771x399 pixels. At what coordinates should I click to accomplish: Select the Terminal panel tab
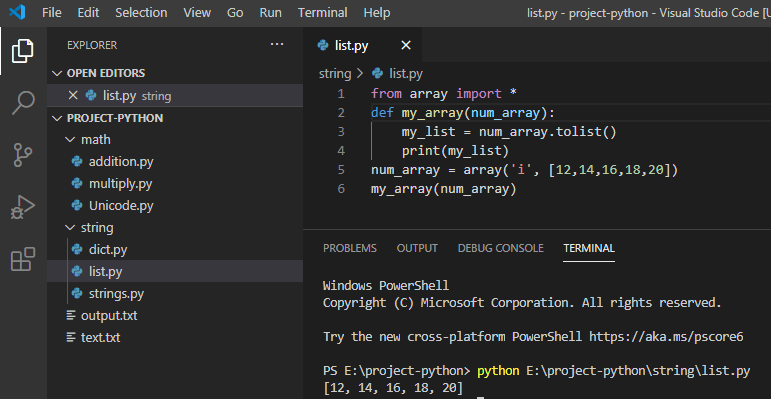pos(589,248)
